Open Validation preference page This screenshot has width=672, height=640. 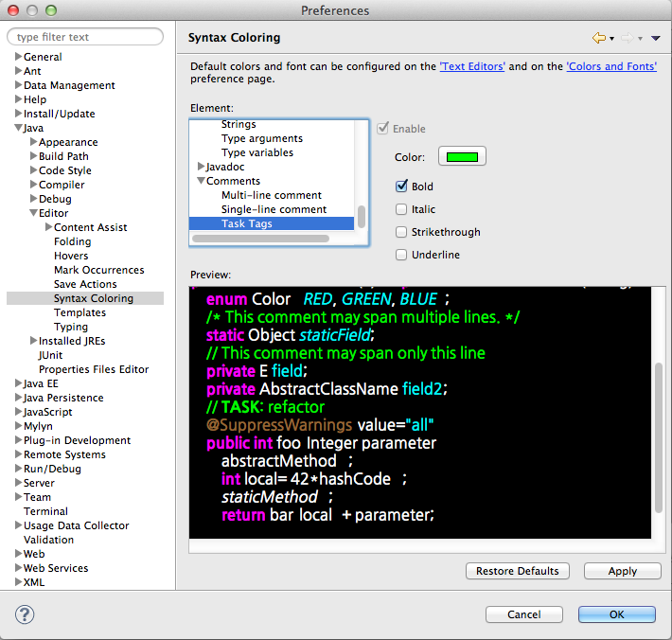click(48, 540)
